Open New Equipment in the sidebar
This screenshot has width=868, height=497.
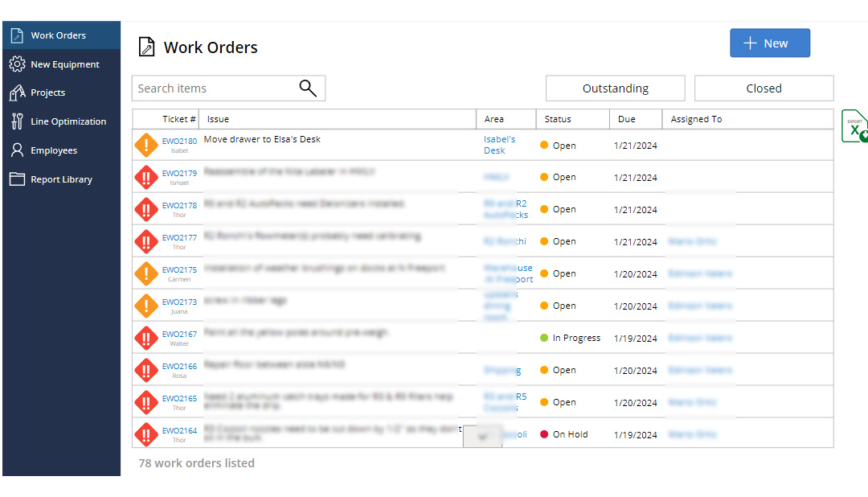[64, 64]
